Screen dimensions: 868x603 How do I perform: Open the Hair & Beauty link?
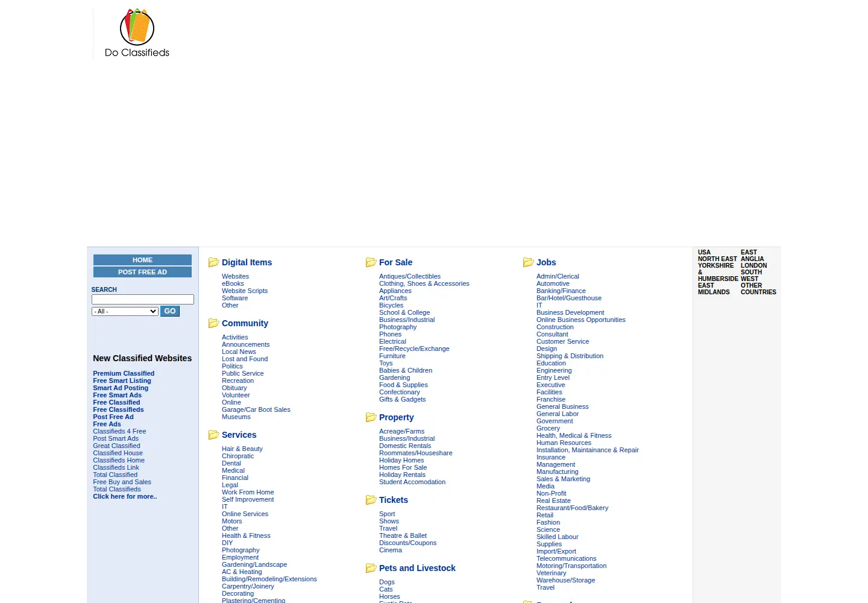click(x=242, y=449)
